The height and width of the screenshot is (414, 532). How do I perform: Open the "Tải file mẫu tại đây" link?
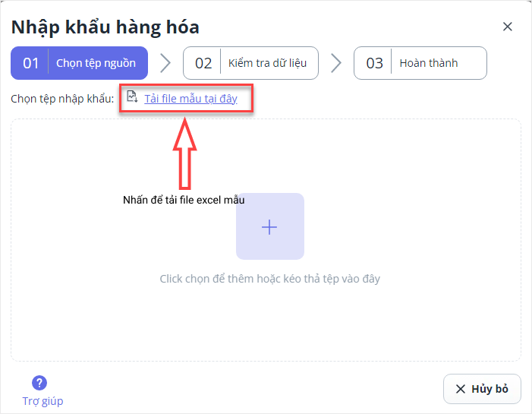point(190,99)
